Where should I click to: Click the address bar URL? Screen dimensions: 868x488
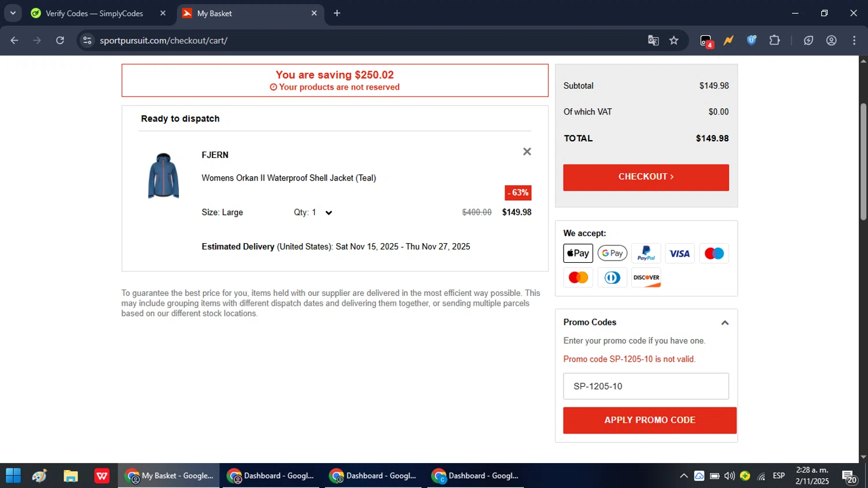164,41
